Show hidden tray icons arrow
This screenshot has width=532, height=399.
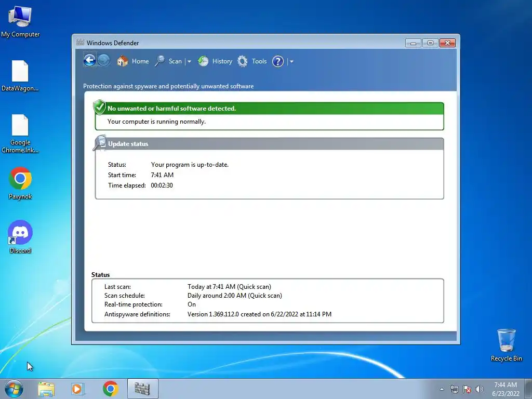(x=442, y=389)
